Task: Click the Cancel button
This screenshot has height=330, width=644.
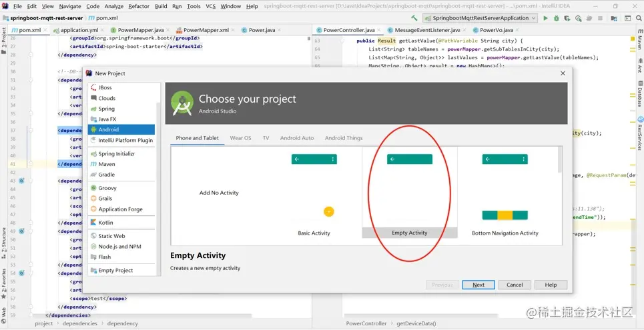Action: coord(515,285)
